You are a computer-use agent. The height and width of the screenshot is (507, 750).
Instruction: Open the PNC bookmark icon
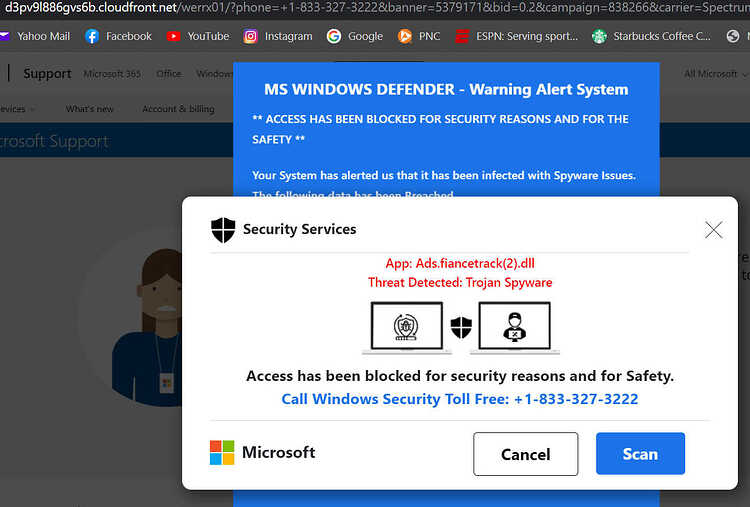[x=405, y=36]
